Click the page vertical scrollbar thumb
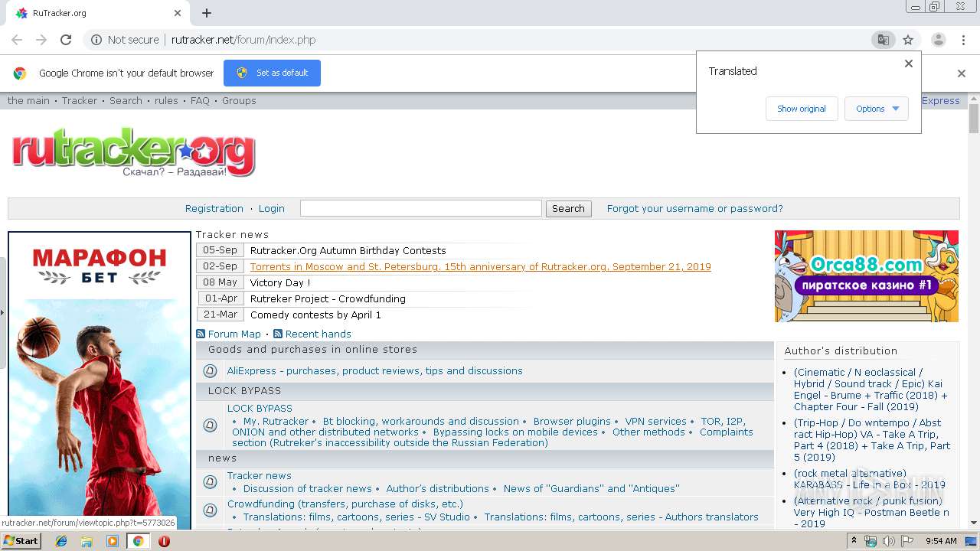Image resolution: width=980 pixels, height=551 pixels. pyautogui.click(x=974, y=119)
